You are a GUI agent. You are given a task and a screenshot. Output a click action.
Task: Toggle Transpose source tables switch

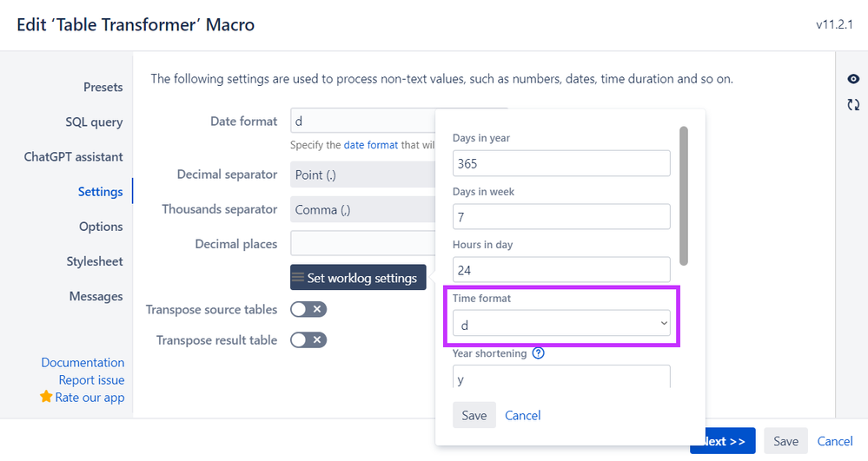(308, 309)
